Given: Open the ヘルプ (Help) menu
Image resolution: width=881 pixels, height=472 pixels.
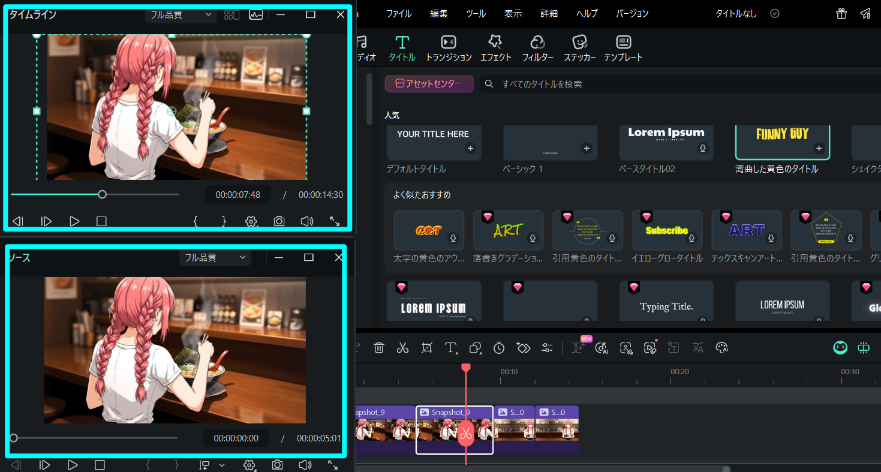Looking at the screenshot, I should (x=587, y=14).
